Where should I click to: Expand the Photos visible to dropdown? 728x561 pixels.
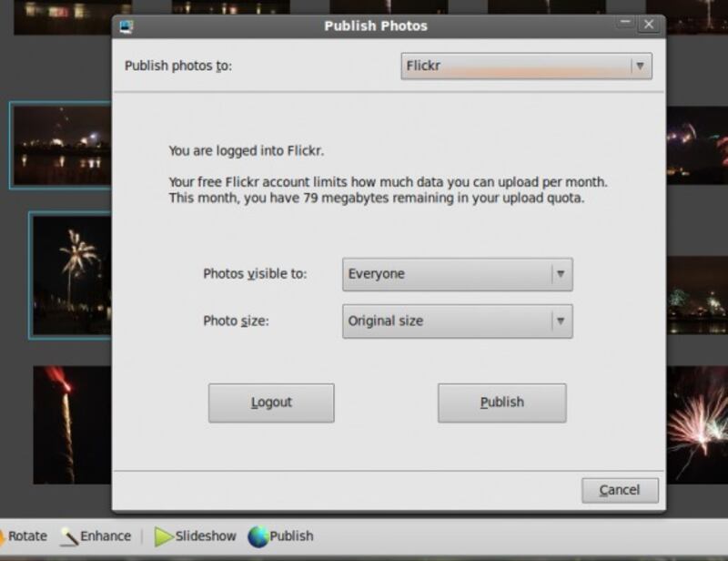[457, 274]
